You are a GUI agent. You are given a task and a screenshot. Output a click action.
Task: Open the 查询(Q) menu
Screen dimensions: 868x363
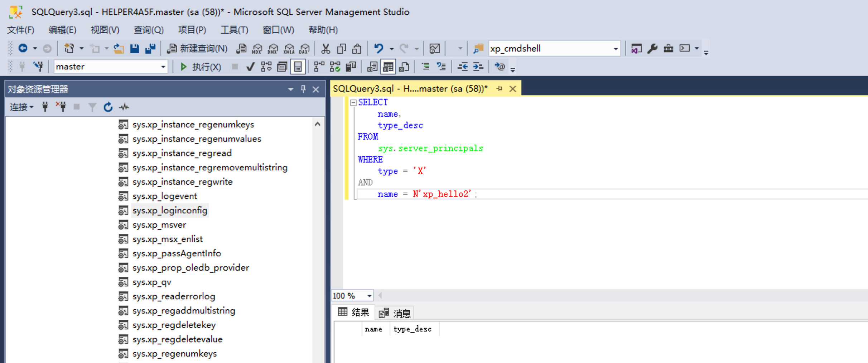coord(148,30)
